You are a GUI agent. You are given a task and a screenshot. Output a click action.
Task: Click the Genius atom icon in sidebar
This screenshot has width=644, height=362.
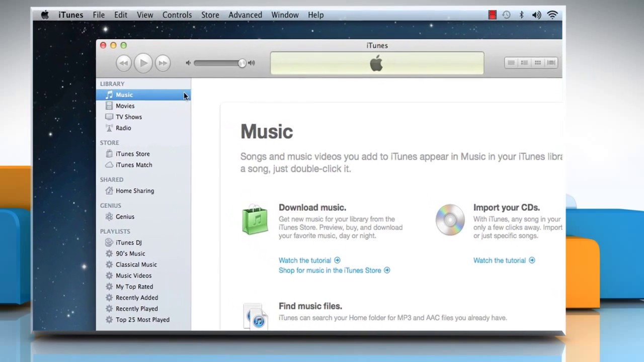(109, 217)
